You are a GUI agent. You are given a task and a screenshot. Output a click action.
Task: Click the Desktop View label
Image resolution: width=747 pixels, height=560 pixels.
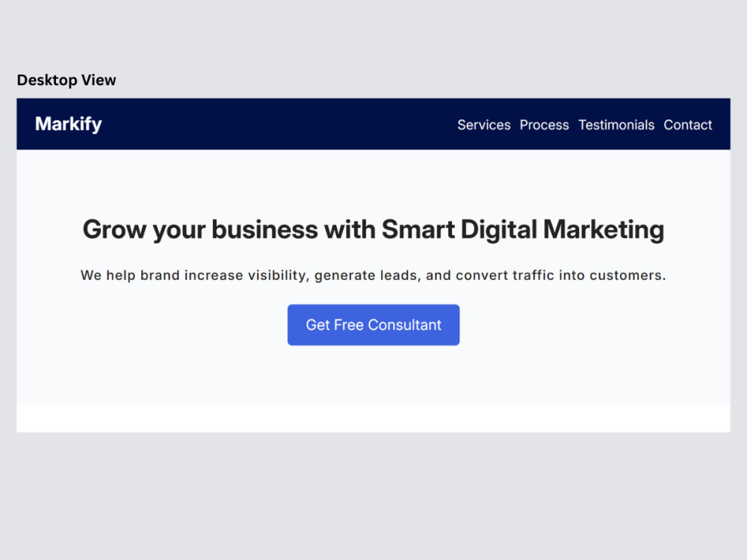(66, 80)
